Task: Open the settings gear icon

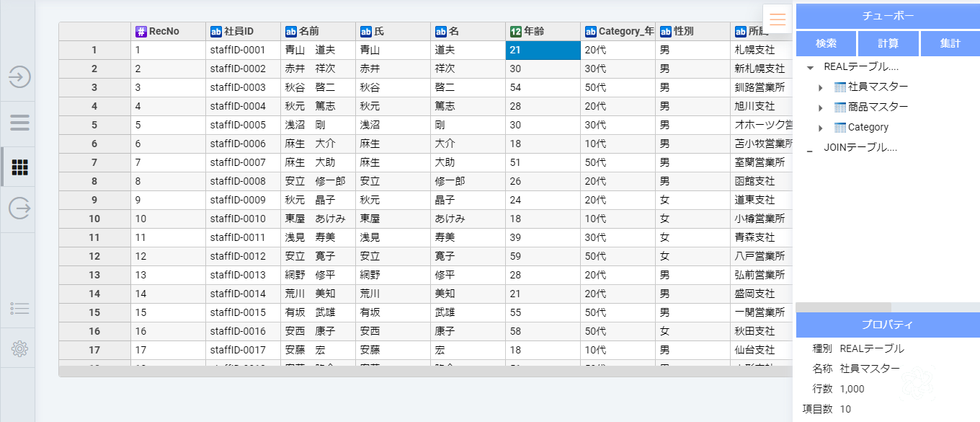Action: [19, 349]
